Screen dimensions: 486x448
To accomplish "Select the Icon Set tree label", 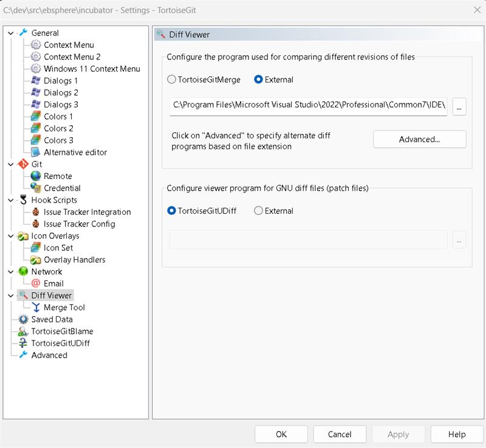I will click(x=58, y=248).
